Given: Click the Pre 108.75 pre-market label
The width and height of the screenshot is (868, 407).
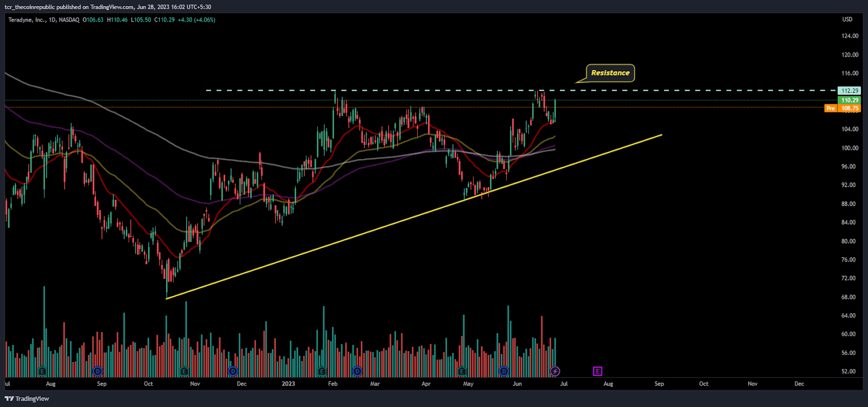Looking at the screenshot, I should (843, 108).
